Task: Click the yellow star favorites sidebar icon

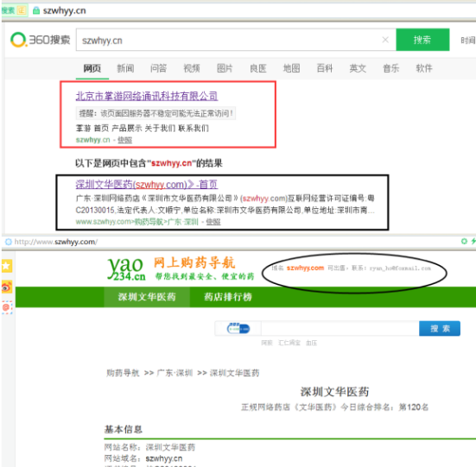Action: [7, 266]
